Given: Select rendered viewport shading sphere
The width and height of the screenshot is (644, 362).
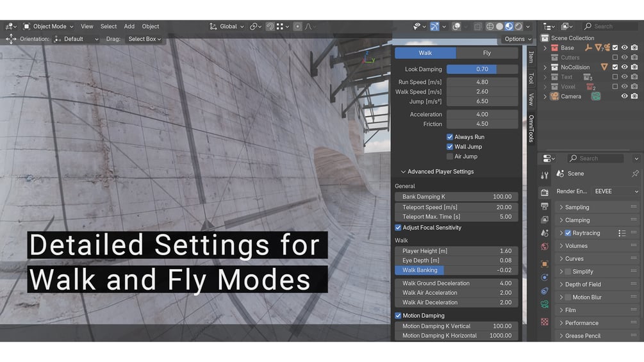Looking at the screenshot, I should tap(519, 26).
